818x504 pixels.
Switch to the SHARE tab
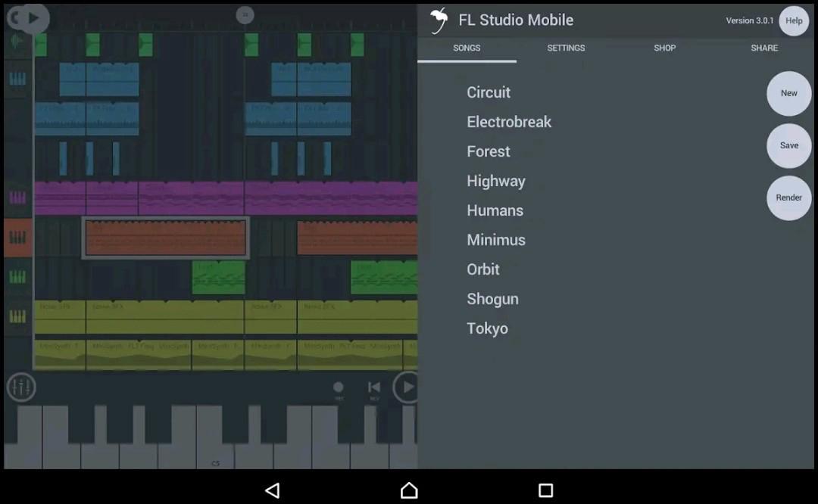763,48
